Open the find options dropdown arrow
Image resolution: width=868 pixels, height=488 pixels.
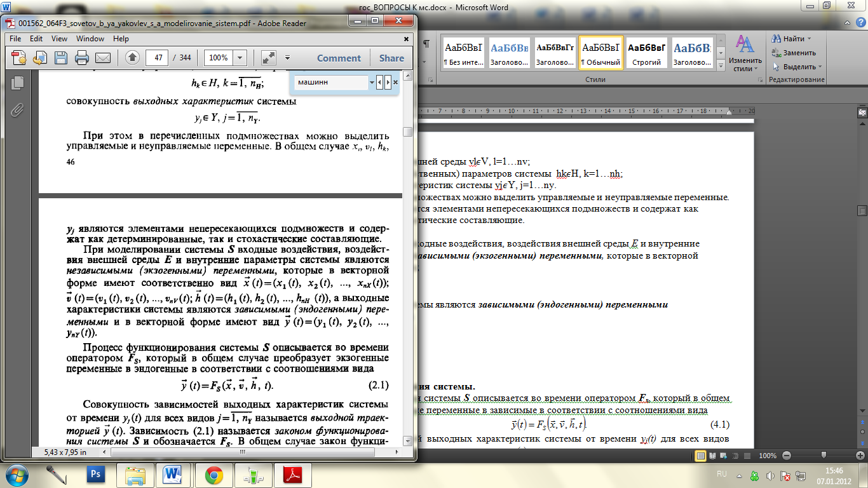(x=372, y=83)
